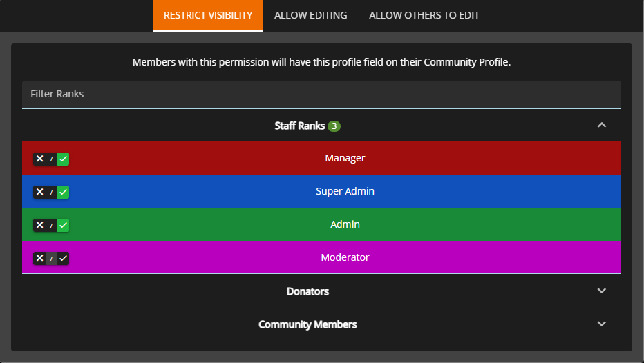Switch to the Allow Editing tab

pos(310,15)
